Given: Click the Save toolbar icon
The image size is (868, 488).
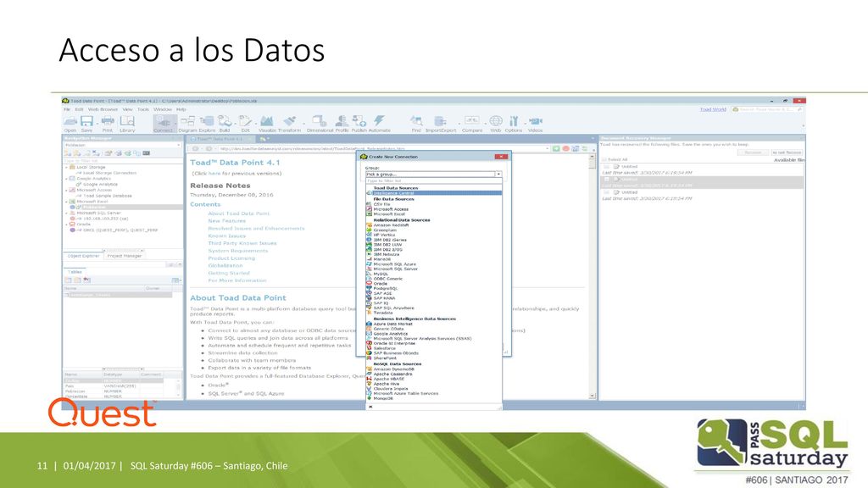Looking at the screenshot, I should pos(87,124).
